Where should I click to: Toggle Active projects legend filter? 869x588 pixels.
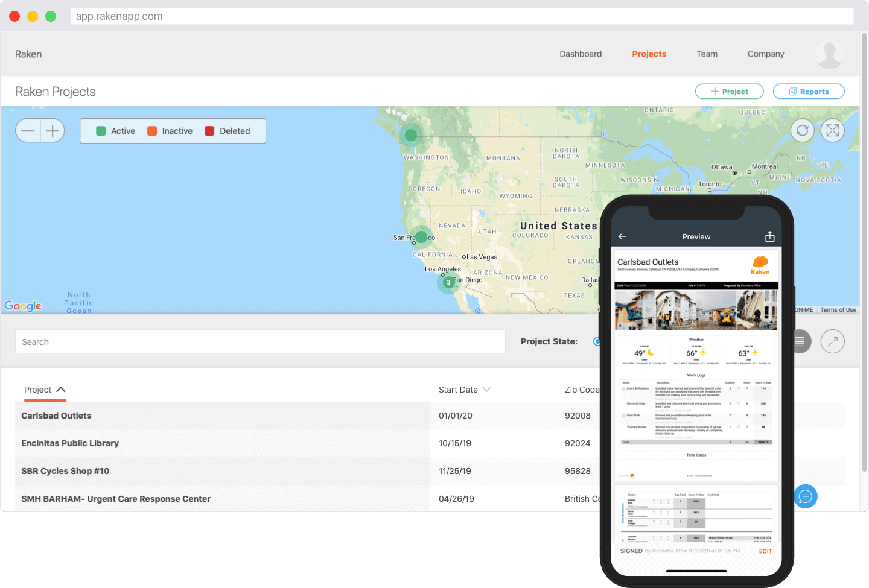[115, 131]
